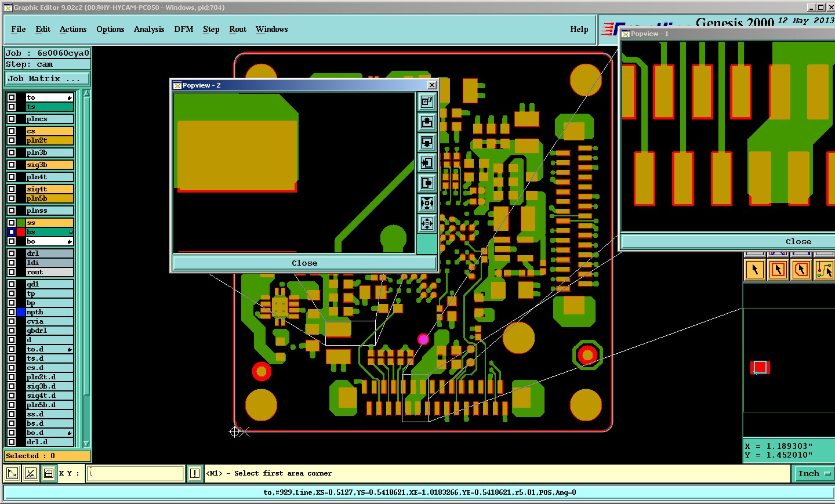Viewport: 835px width, 504px height.
Task: Select the rectangle-area selection tool
Action: pyautogui.click(x=778, y=270)
